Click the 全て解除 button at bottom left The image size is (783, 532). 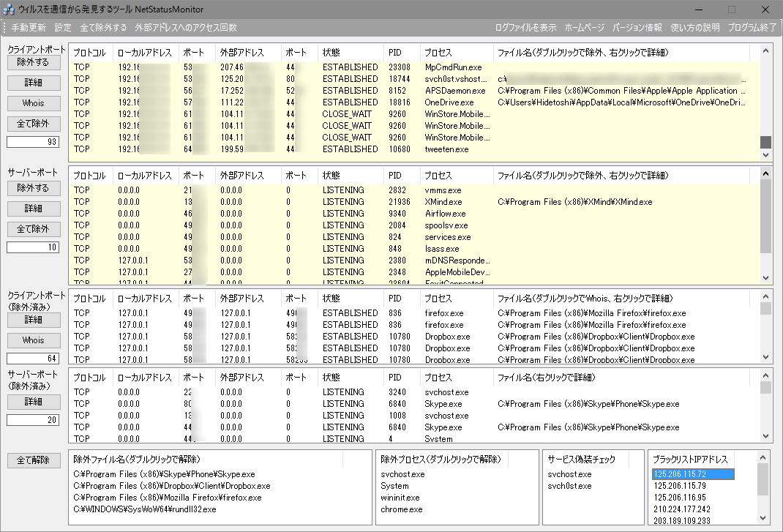click(33, 460)
